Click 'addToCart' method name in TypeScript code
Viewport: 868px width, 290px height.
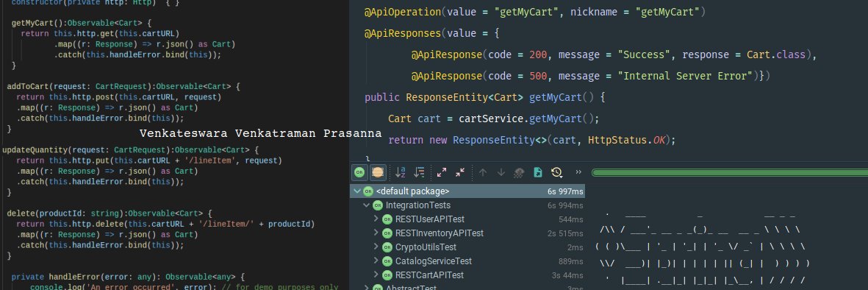click(28, 87)
